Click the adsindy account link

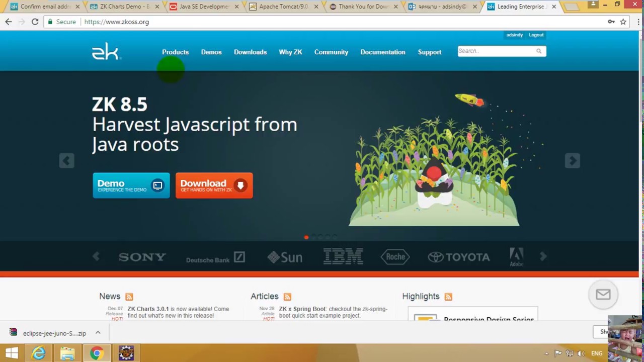point(515,35)
